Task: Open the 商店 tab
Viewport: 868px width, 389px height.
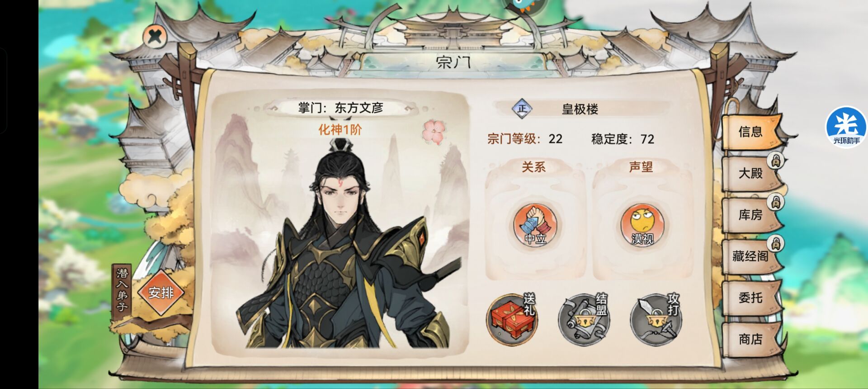Action: [750, 339]
